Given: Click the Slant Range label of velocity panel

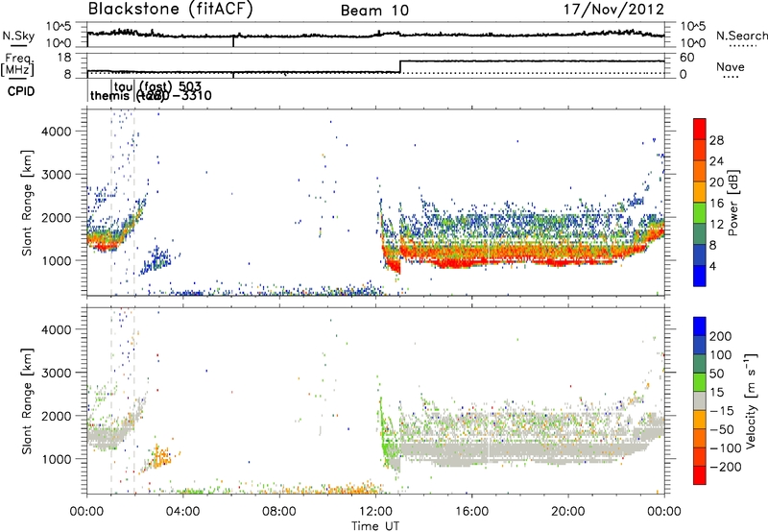Looking at the screenshot, I should 27,401.
